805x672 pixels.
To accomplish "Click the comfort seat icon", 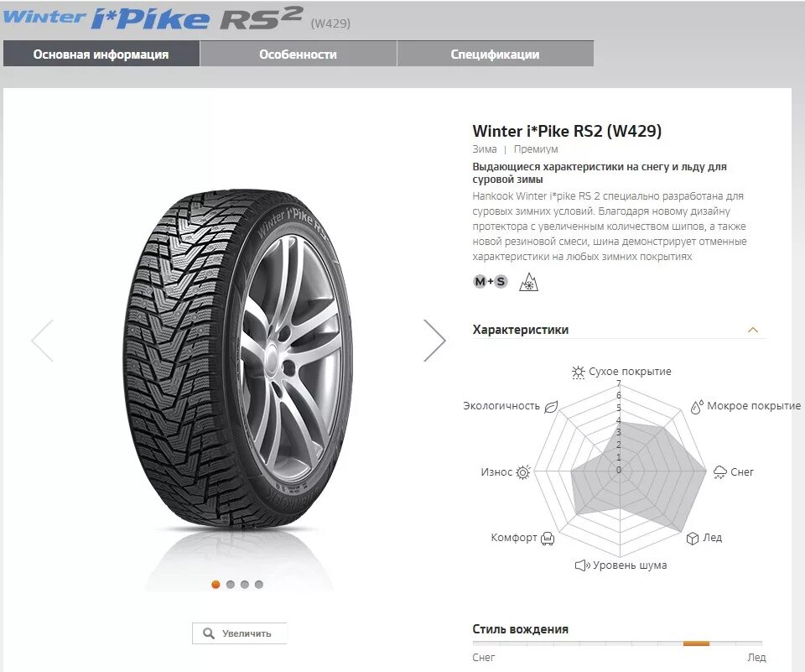I will click(548, 538).
